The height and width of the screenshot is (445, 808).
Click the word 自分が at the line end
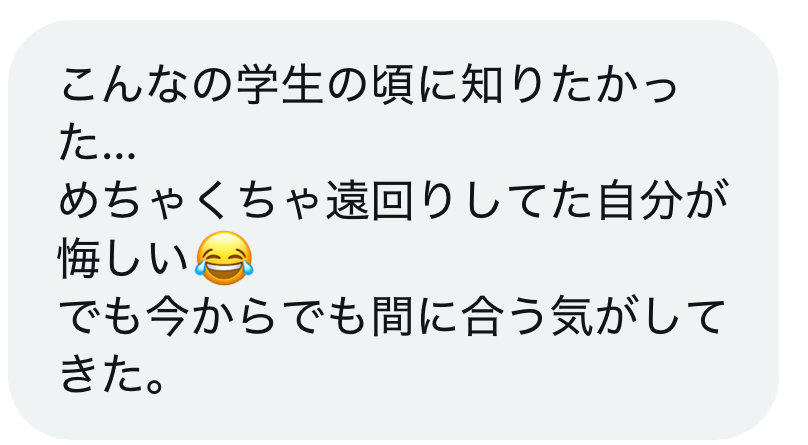tap(662, 200)
